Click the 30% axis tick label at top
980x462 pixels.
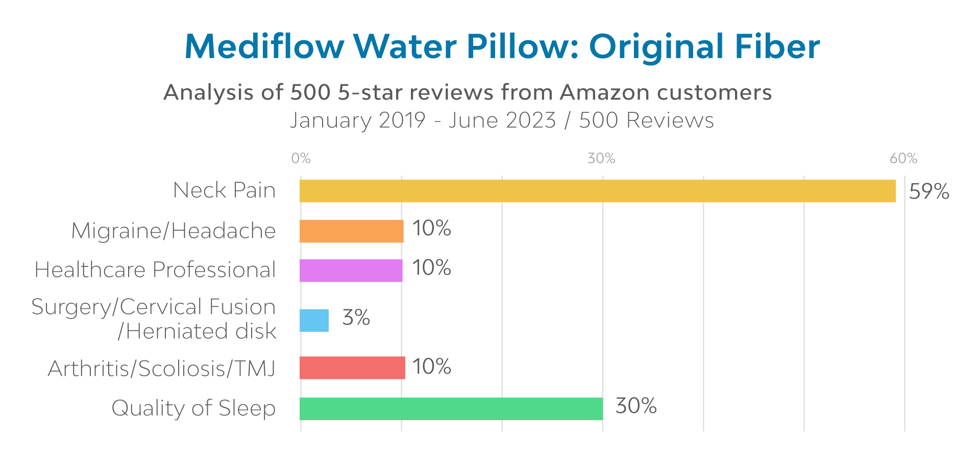601,158
